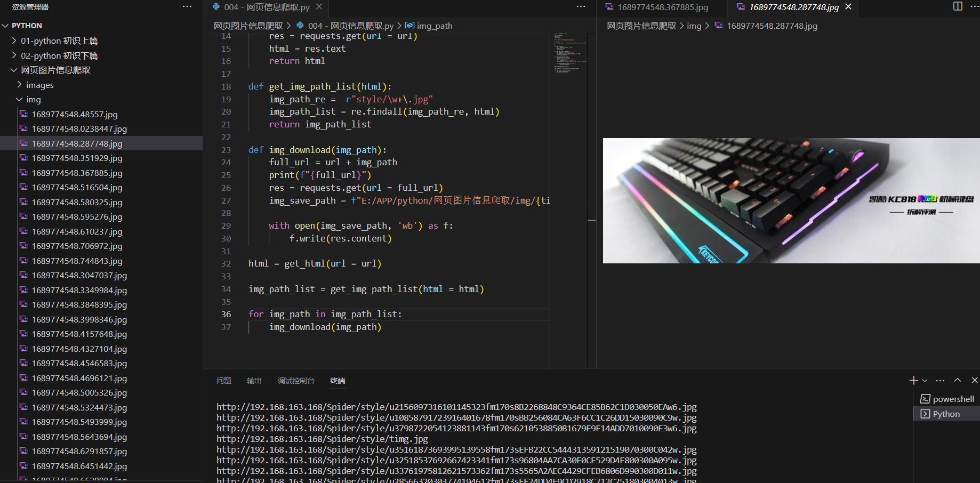Close the 1689774548.287748.jpg tab
The image size is (980, 483).
pyautogui.click(x=848, y=7)
